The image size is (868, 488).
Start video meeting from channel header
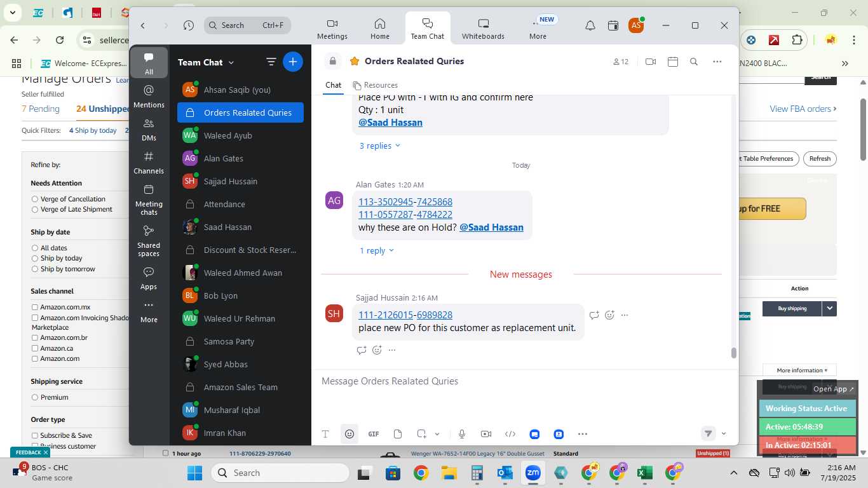[651, 62]
